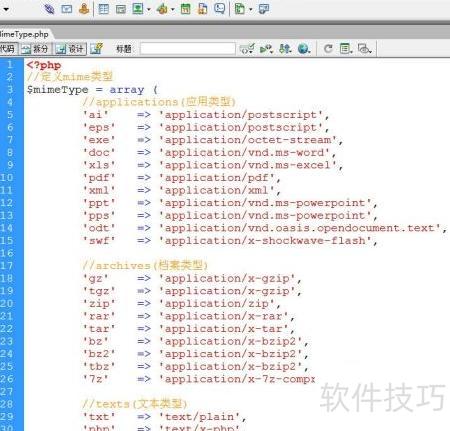Click the '//archives(档案类型)' comment
The width and height of the screenshot is (450, 431).
pyautogui.click(x=145, y=265)
